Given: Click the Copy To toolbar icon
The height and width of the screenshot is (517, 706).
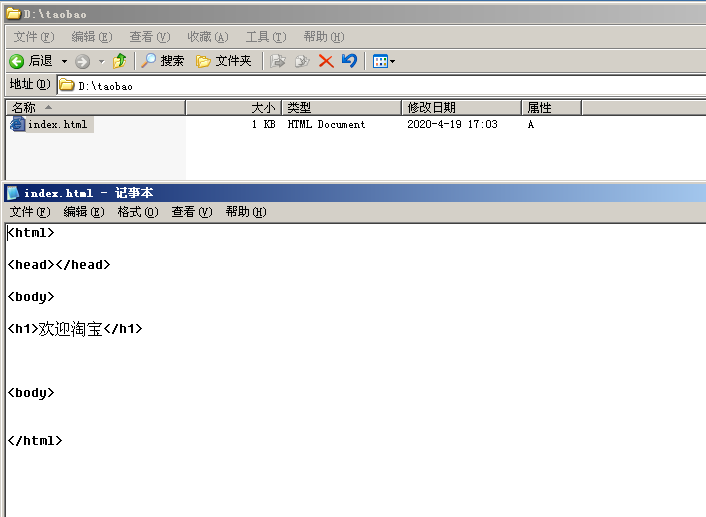Looking at the screenshot, I should (302, 61).
